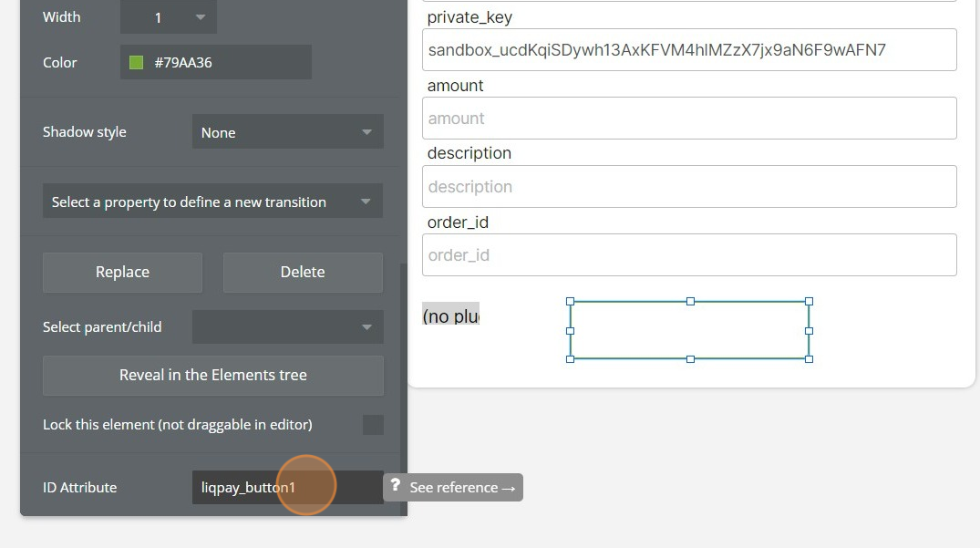This screenshot has width=980, height=548.
Task: Edit the color hex value field
Action: 228,63
